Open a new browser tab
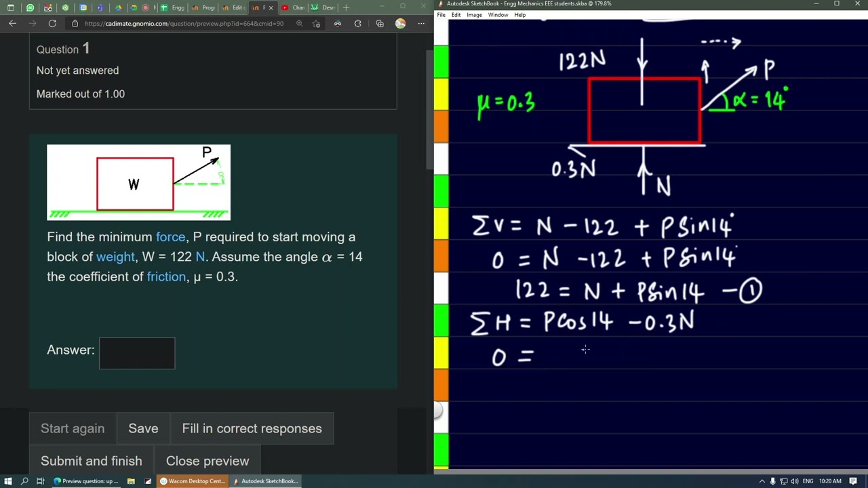 pyautogui.click(x=346, y=7)
